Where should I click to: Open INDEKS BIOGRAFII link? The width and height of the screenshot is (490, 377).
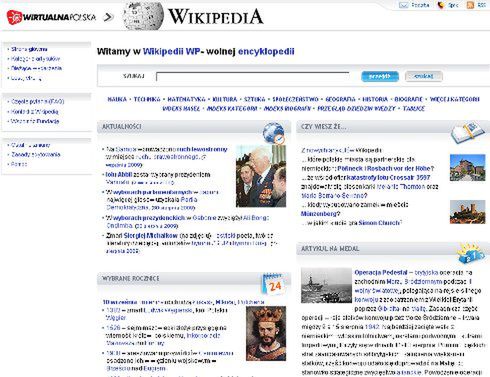click(x=287, y=109)
